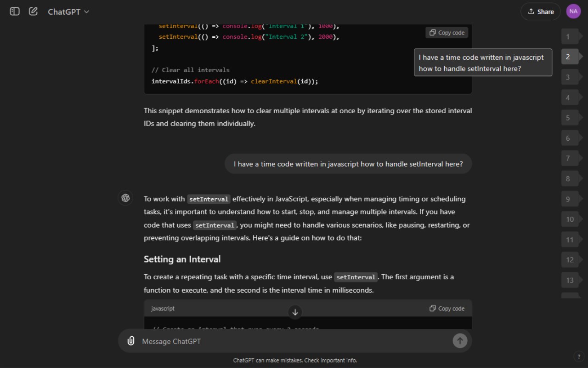Click the 'javascript' code block label
This screenshot has height=368, width=588.
(x=163, y=309)
